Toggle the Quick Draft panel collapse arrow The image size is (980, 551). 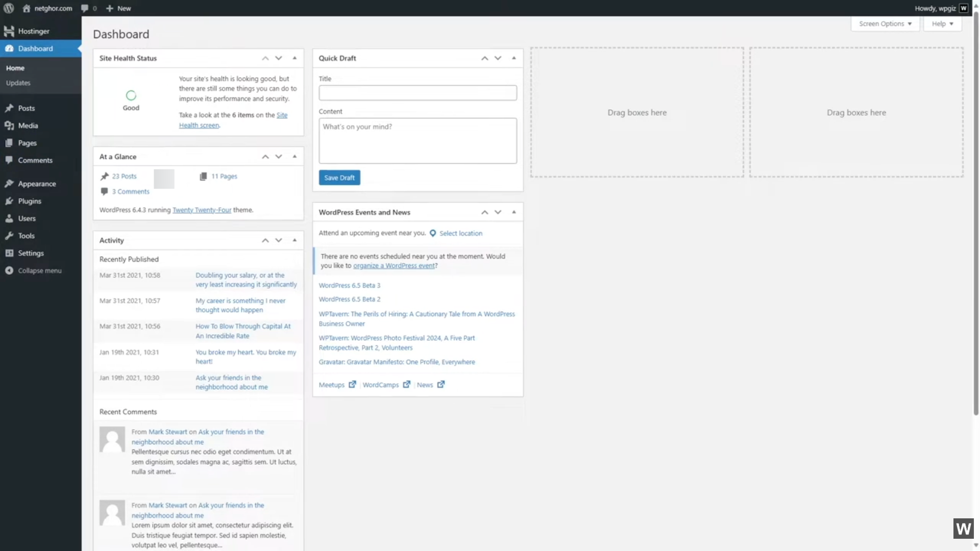(x=514, y=58)
